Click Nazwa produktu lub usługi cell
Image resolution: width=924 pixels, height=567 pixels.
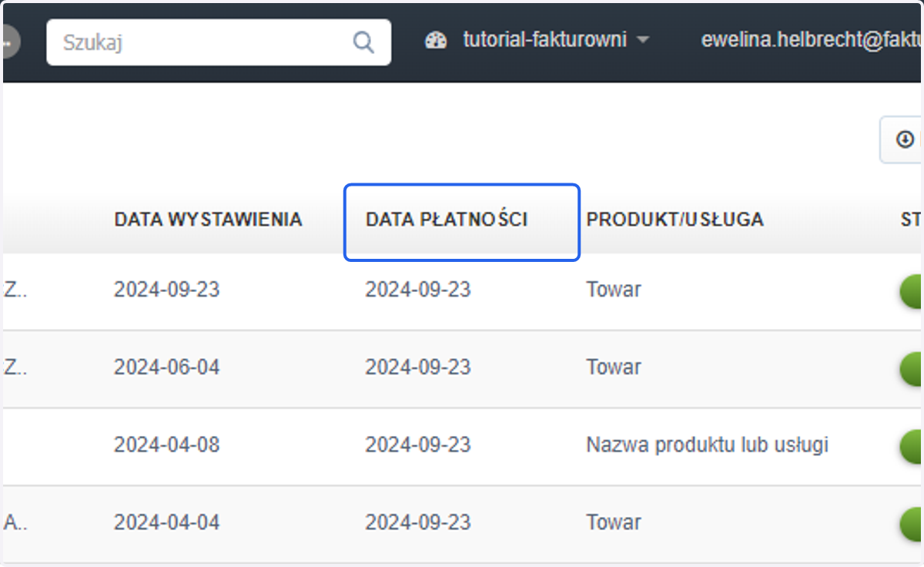[x=707, y=445]
